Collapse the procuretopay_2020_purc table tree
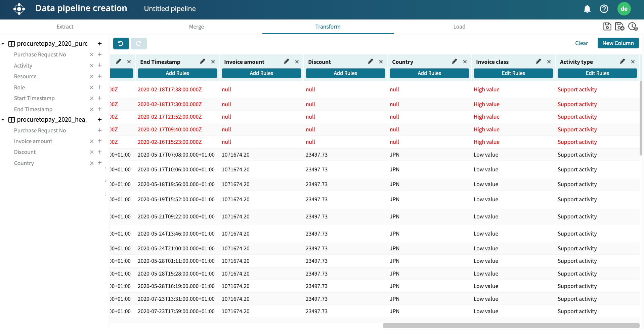This screenshot has height=331, width=644. point(3,44)
